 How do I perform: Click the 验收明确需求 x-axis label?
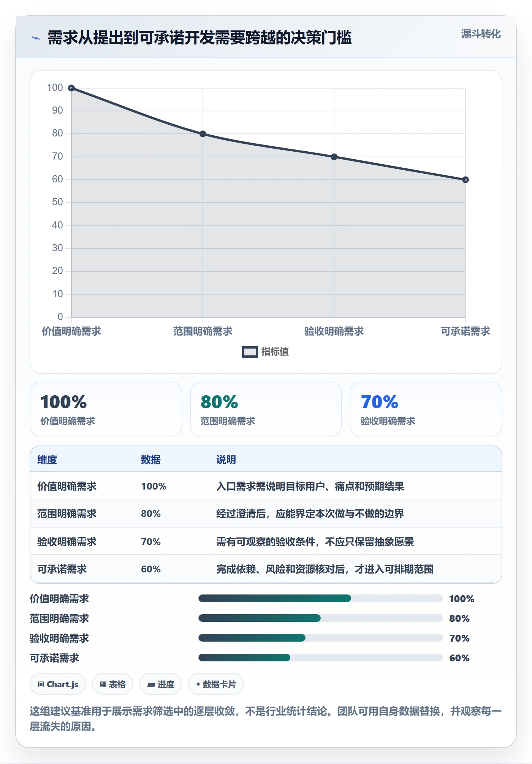tap(334, 331)
